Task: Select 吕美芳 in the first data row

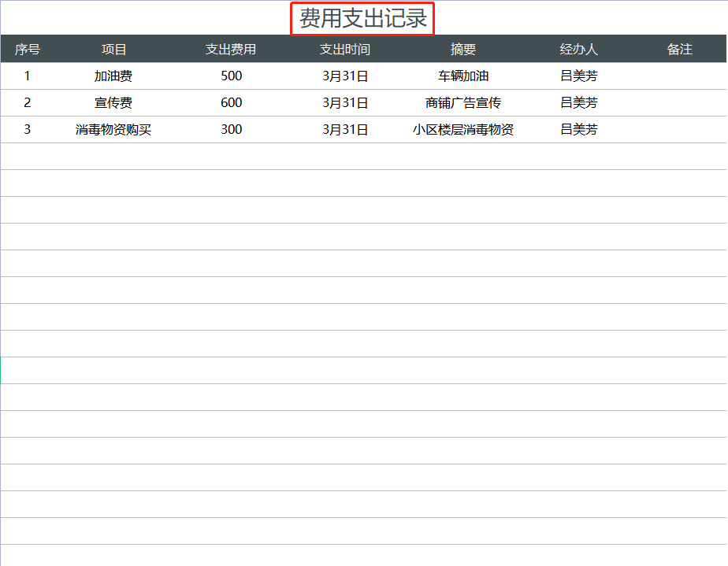Action: coord(578,76)
